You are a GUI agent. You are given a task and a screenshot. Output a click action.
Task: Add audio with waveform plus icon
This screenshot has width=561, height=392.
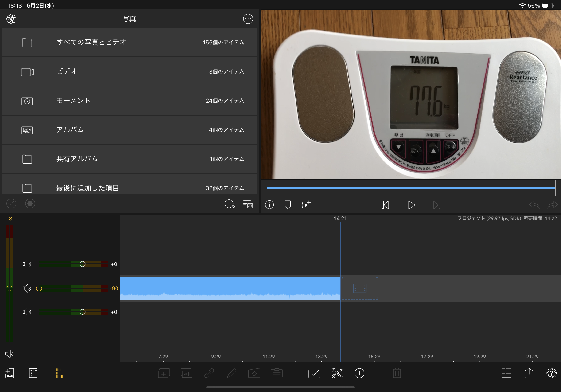click(306, 204)
